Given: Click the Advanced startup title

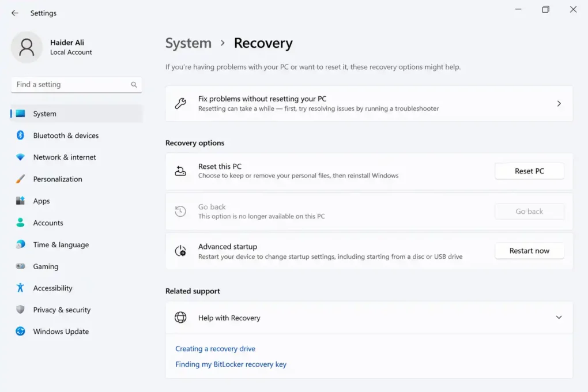Looking at the screenshot, I should tap(228, 247).
